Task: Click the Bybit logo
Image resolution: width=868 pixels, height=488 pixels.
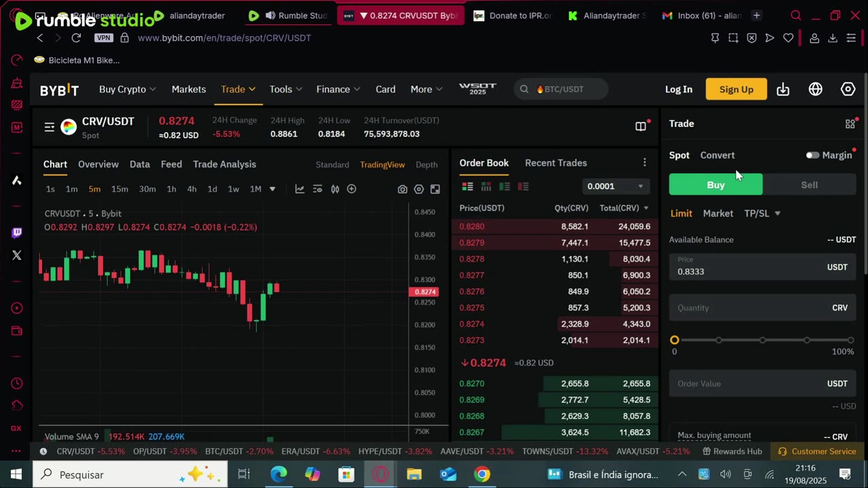Action: pyautogui.click(x=59, y=90)
